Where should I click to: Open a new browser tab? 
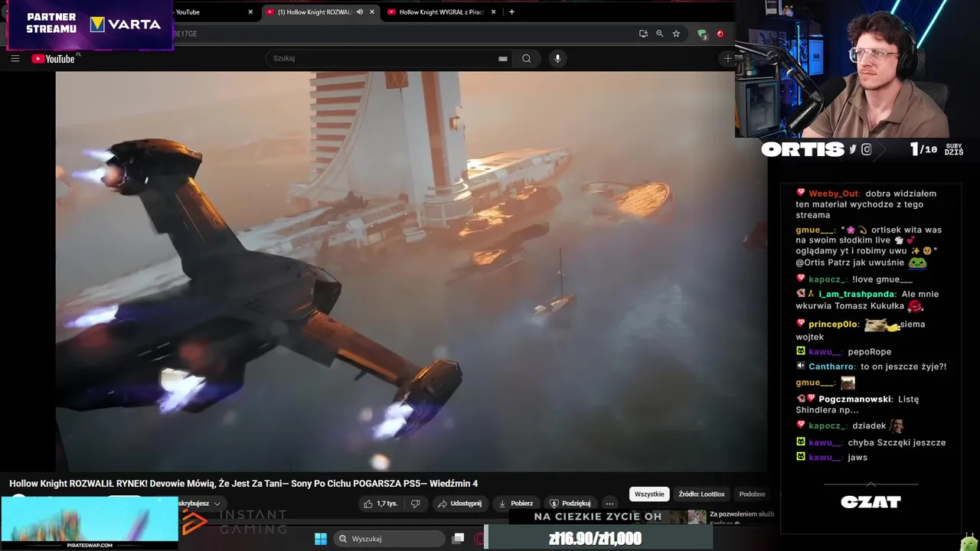click(511, 11)
